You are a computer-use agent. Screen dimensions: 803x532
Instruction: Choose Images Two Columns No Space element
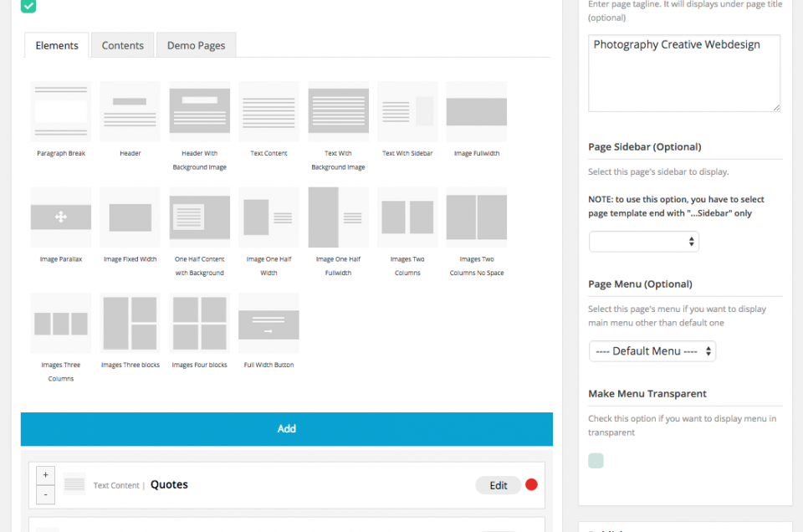pyautogui.click(x=477, y=217)
